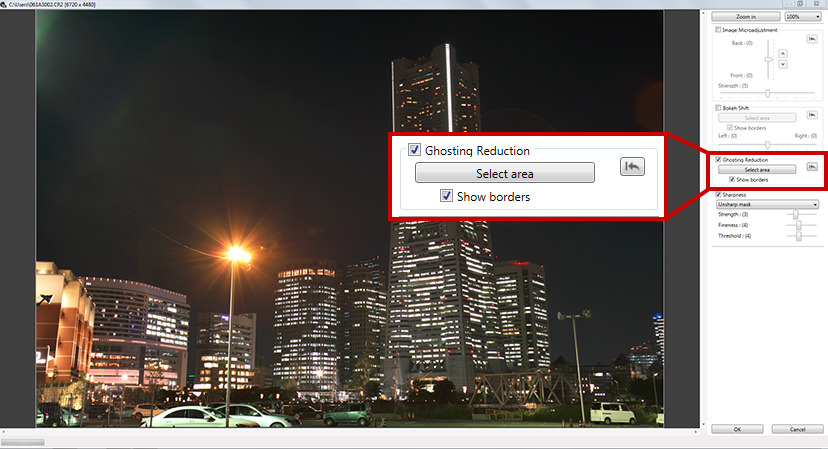Screen dimensions: 828x449
Task: Confirm changes with the OK button
Action: [x=737, y=429]
